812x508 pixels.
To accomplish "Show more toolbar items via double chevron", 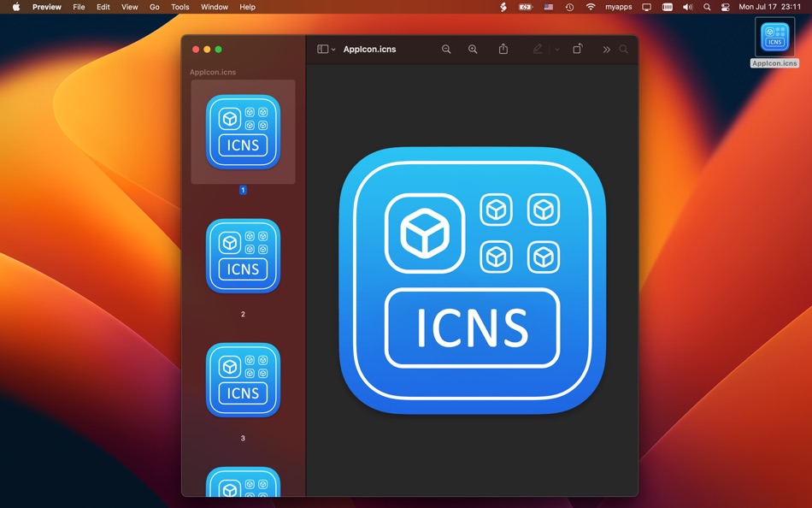I will pos(606,50).
